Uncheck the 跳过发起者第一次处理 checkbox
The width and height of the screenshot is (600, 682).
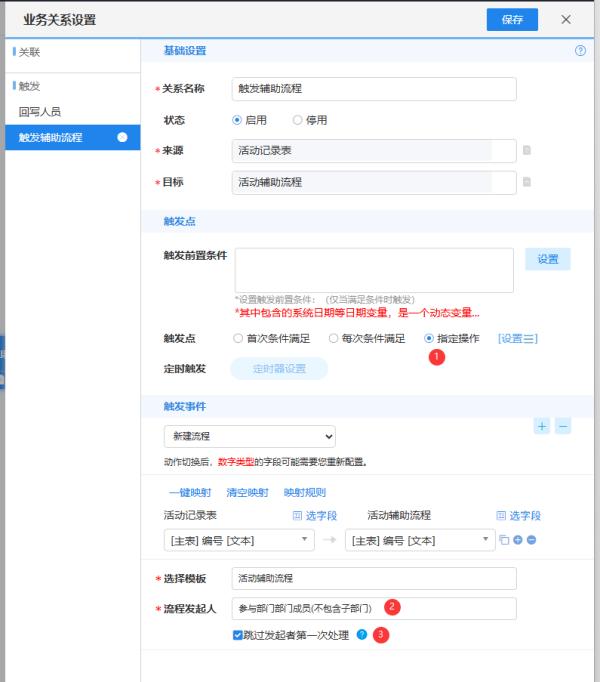pos(237,634)
